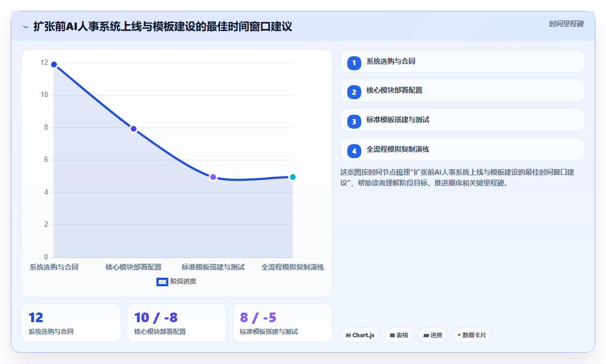Click the number 4 badge icon
Image resolution: width=606 pixels, height=364 pixels.
click(x=354, y=151)
